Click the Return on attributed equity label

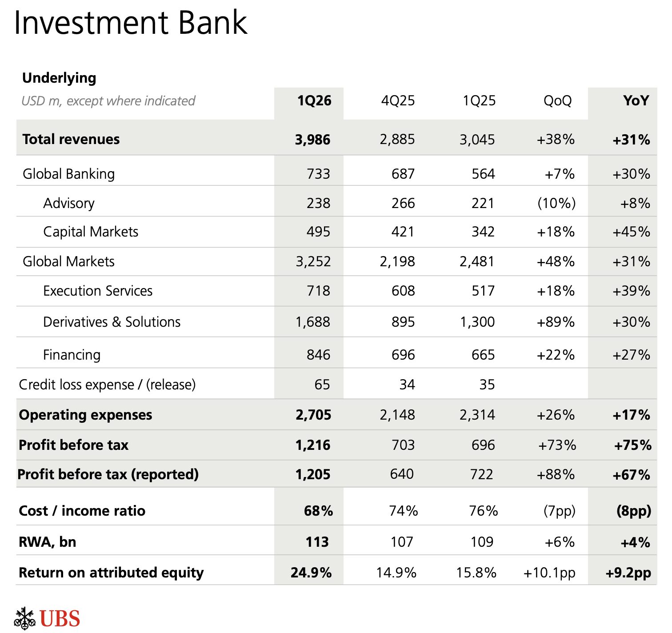point(111,573)
